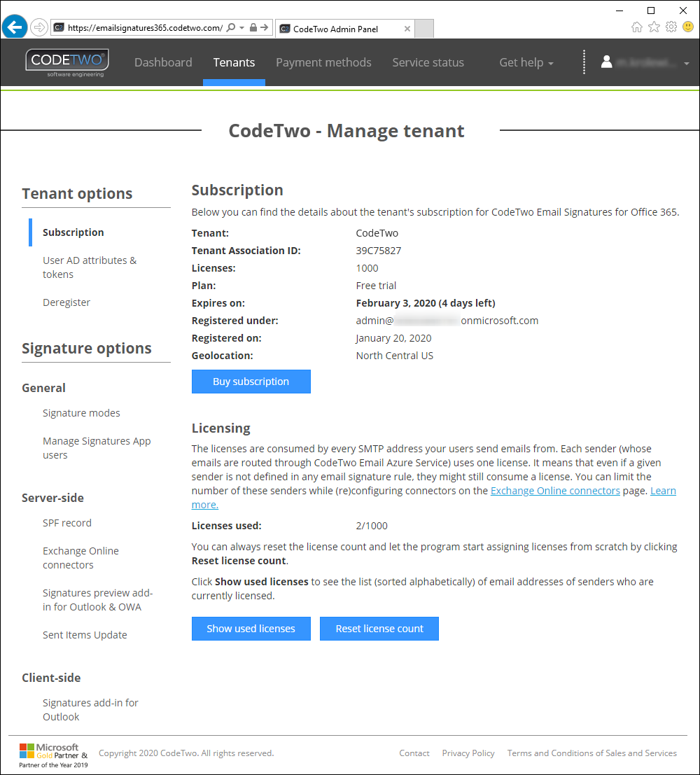Open the Deregister tenant option
700x775 pixels.
(66, 302)
